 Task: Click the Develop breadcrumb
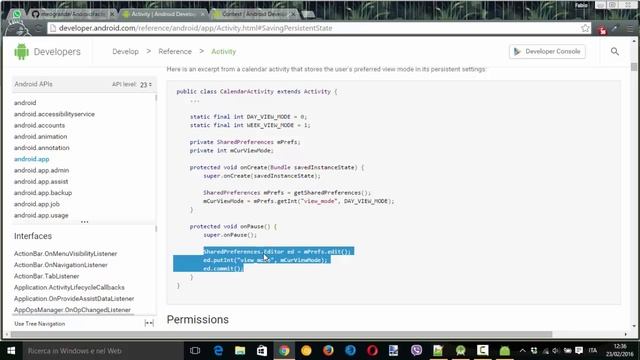125,51
